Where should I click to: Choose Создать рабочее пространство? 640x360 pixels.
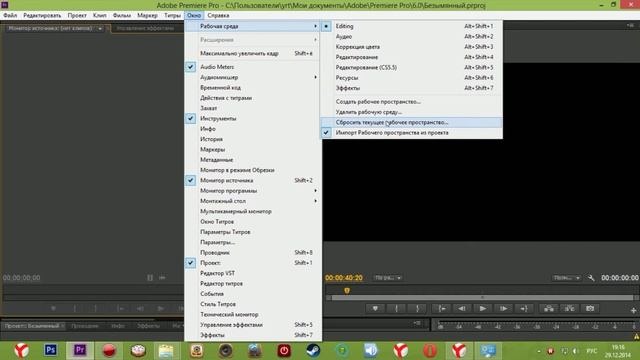[x=412, y=102]
